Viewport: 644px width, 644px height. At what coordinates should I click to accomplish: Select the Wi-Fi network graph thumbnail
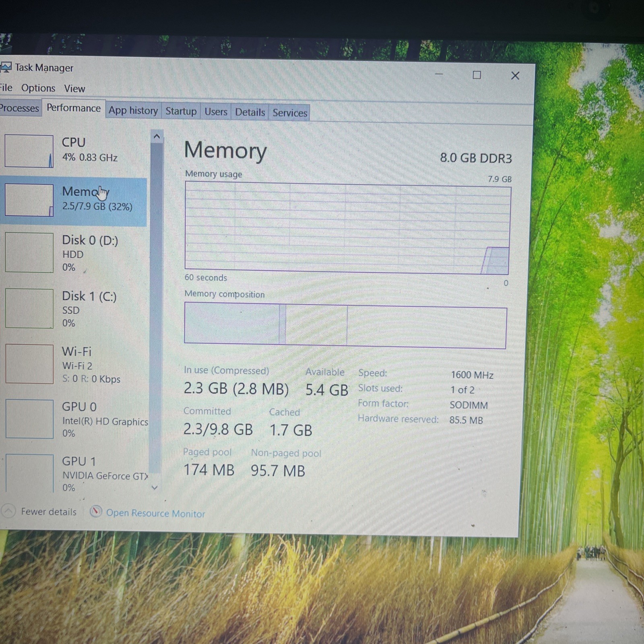29,364
